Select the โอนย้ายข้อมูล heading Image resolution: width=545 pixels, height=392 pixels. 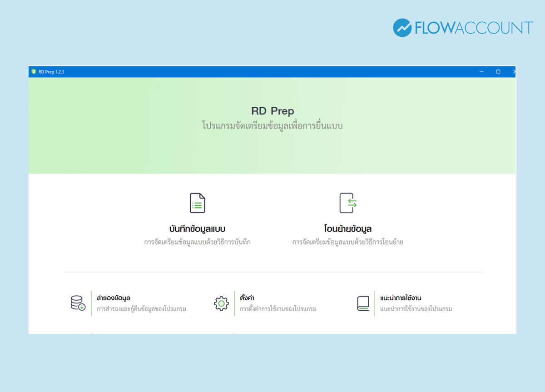pos(348,229)
